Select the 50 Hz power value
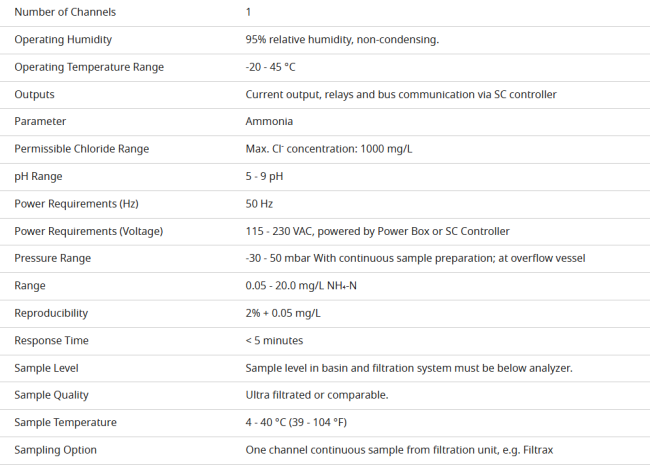The image size is (650, 466). [259, 204]
